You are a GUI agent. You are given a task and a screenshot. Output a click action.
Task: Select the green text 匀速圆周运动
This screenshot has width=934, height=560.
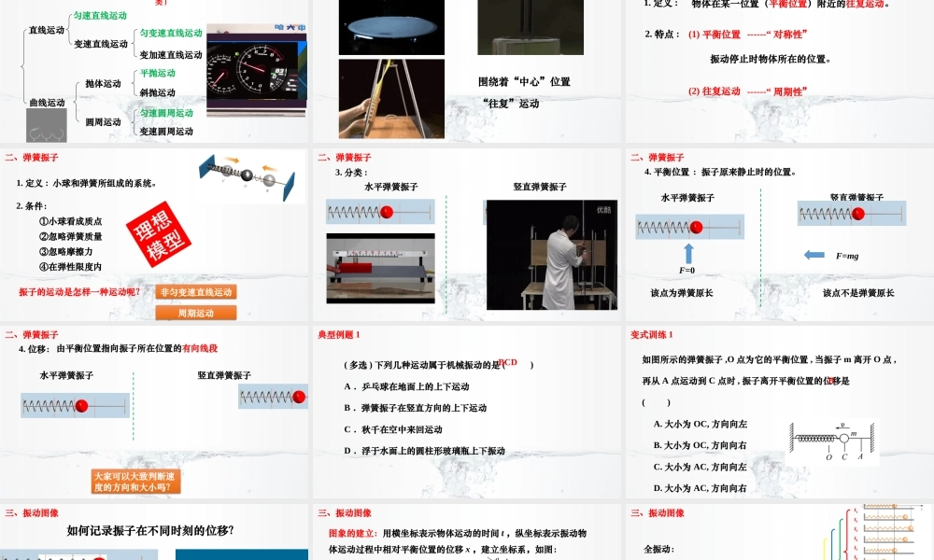[x=166, y=113]
